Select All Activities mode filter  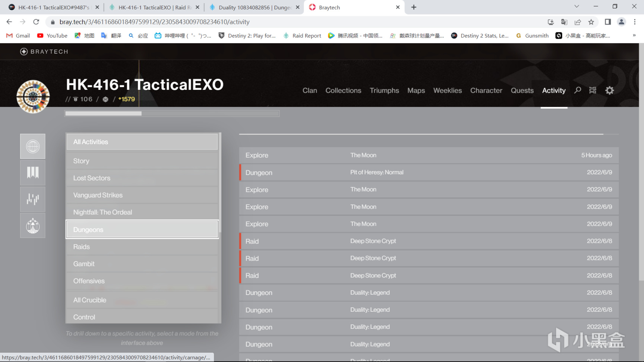tap(142, 142)
